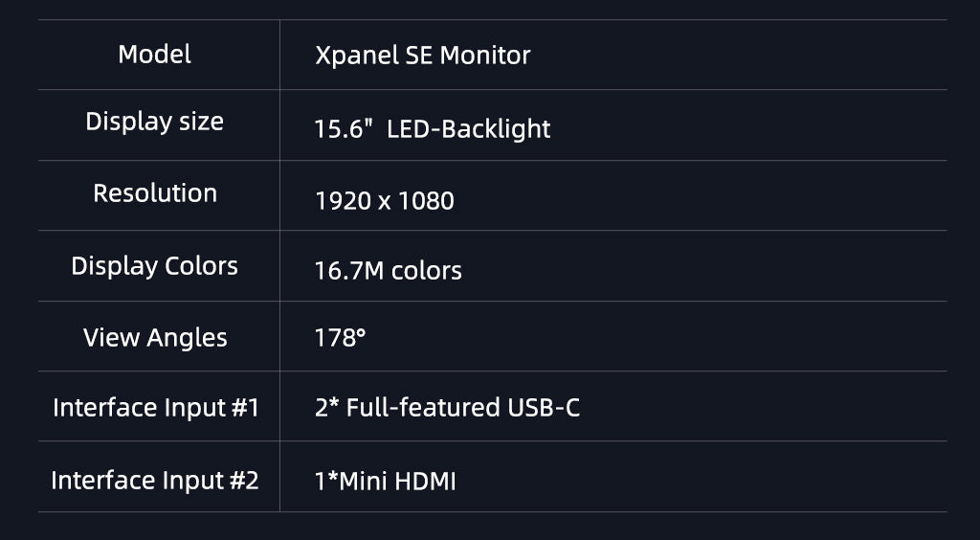The width and height of the screenshot is (980, 540).
Task: Click the View Angles label
Action: 155,338
